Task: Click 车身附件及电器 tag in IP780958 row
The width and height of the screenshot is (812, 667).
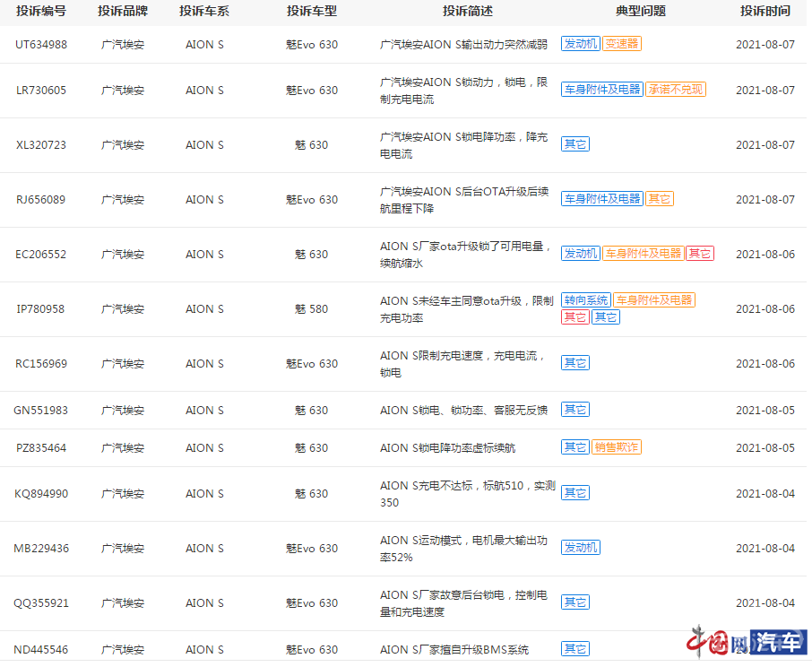Action: 654,300
